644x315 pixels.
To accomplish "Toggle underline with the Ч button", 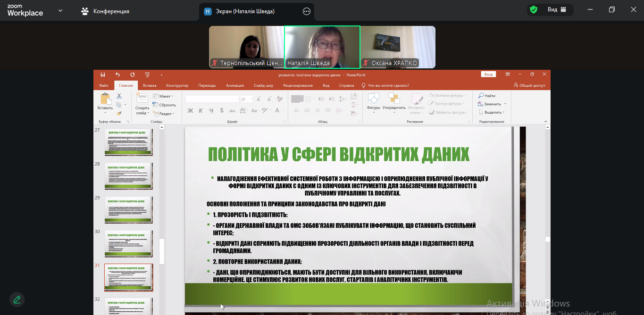I will click(x=211, y=111).
